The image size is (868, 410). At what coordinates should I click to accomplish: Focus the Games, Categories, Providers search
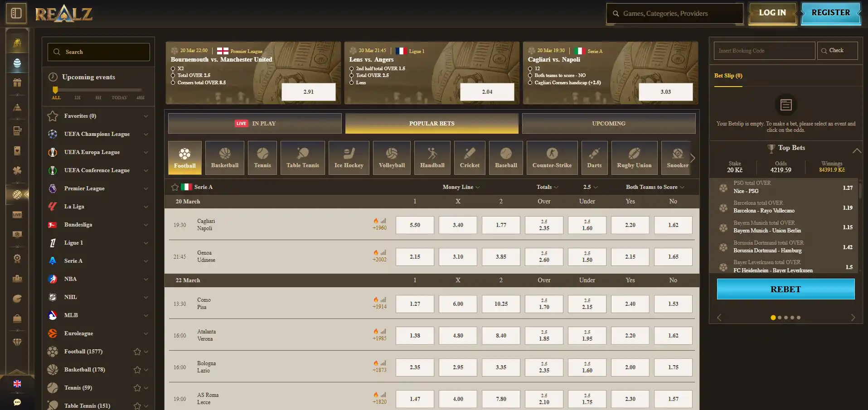674,14
